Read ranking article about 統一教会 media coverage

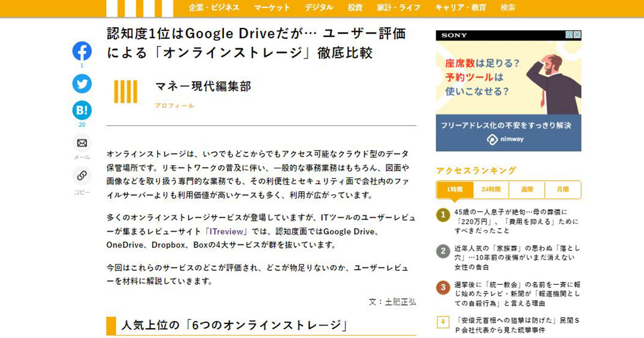coord(517,294)
